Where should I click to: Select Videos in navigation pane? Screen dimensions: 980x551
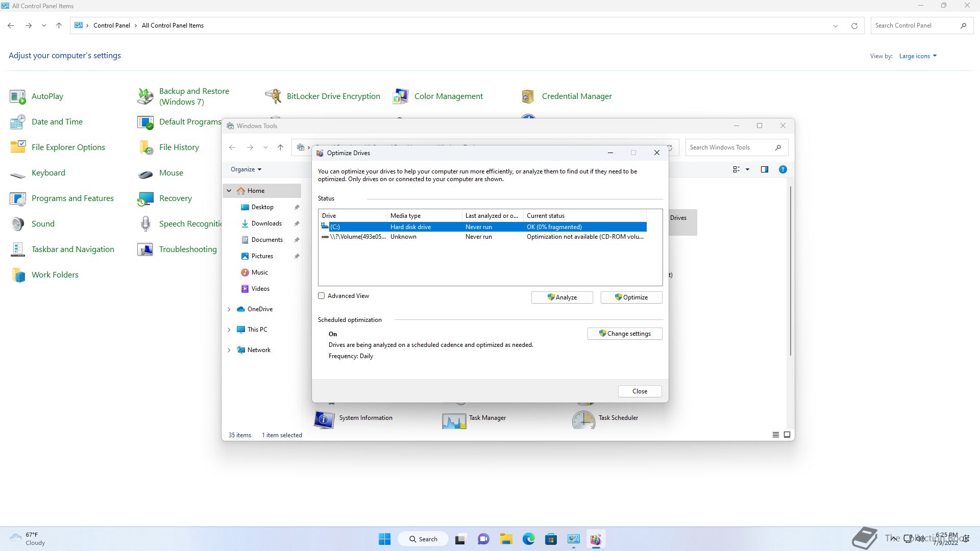click(x=260, y=289)
